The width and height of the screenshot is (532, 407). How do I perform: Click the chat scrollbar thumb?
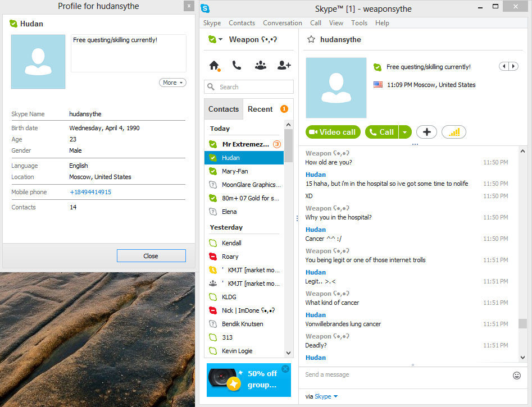tap(522, 323)
